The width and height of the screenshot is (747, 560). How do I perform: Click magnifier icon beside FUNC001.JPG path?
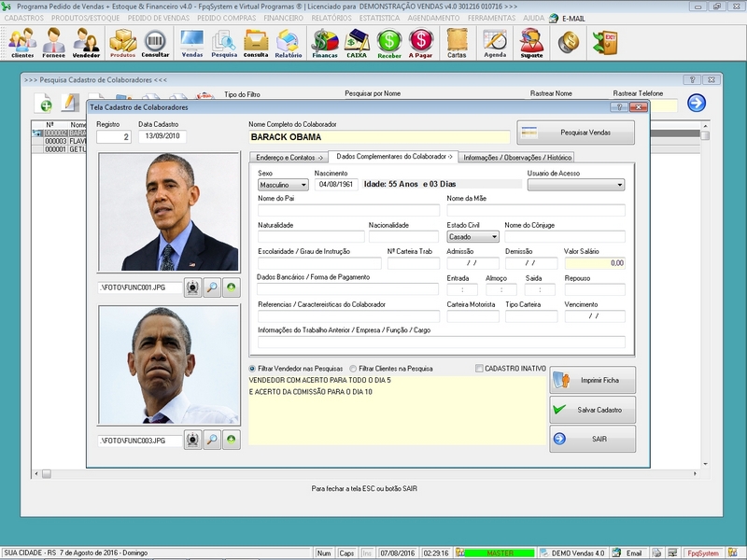(x=212, y=287)
